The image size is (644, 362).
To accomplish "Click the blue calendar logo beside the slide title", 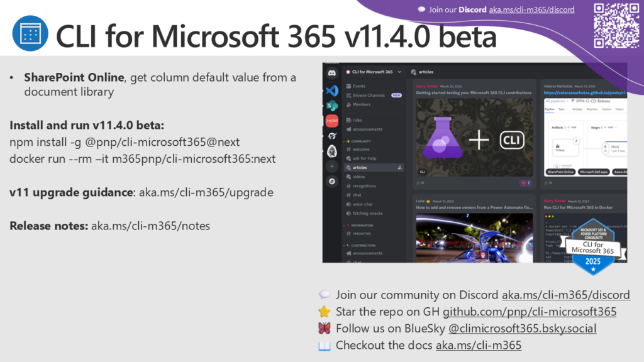I will tap(30, 33).
